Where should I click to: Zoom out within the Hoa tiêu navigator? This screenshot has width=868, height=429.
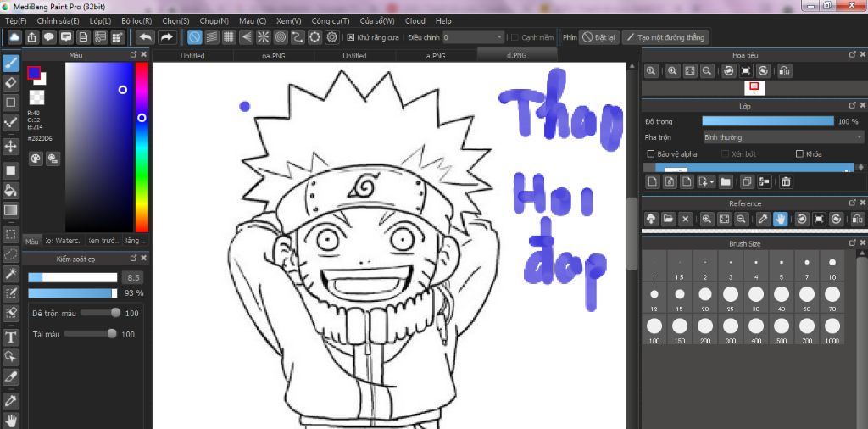tap(706, 71)
